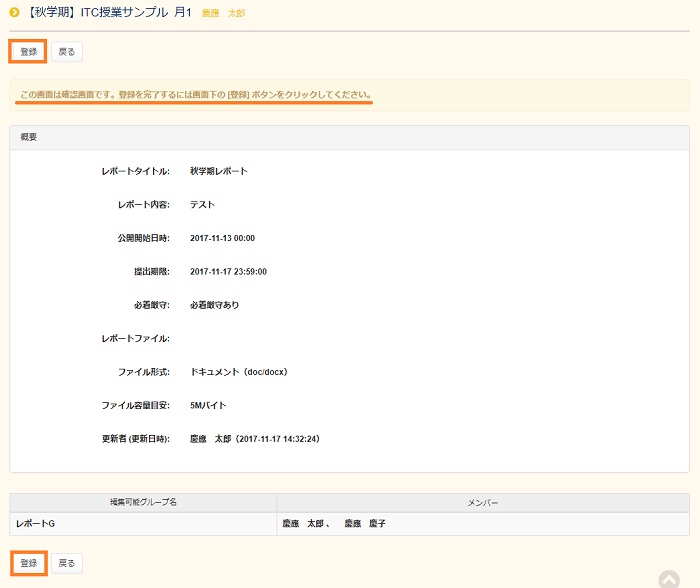Click the orange arrow icon beside course title

[x=15, y=13]
